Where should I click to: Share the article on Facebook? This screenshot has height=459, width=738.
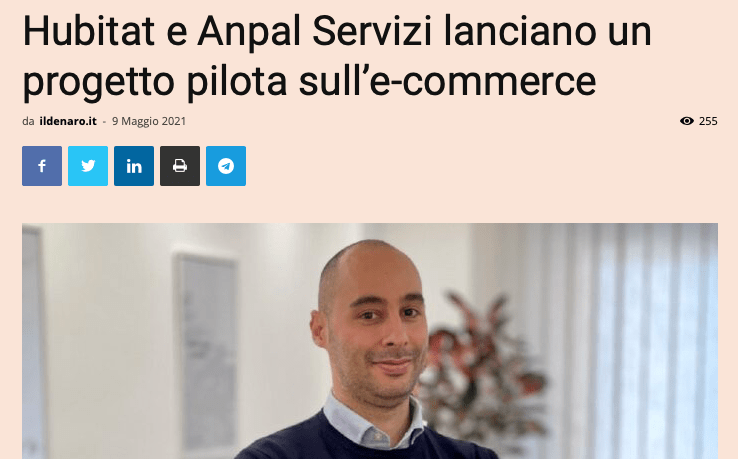[42, 166]
